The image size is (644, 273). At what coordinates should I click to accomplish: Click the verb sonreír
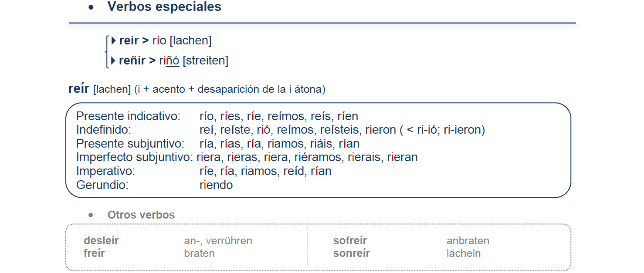352,253
